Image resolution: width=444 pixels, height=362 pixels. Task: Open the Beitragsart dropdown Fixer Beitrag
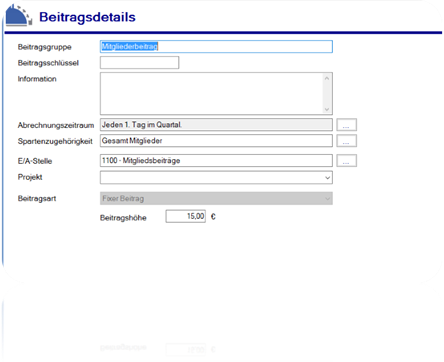pyautogui.click(x=216, y=199)
